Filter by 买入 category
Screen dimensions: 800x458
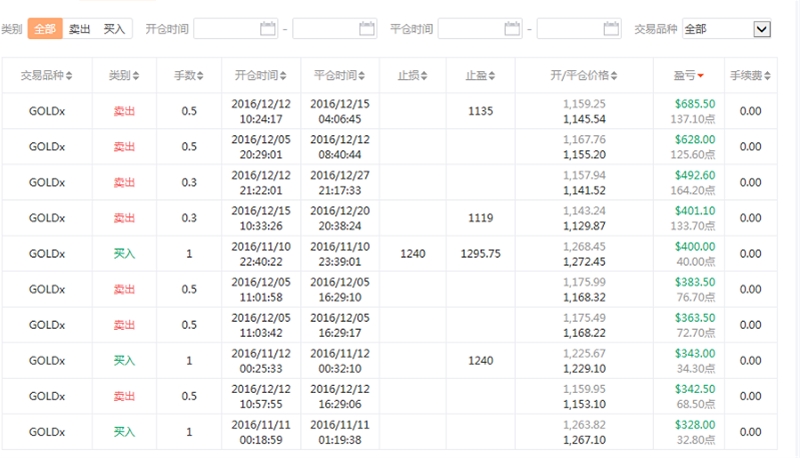pos(114,29)
